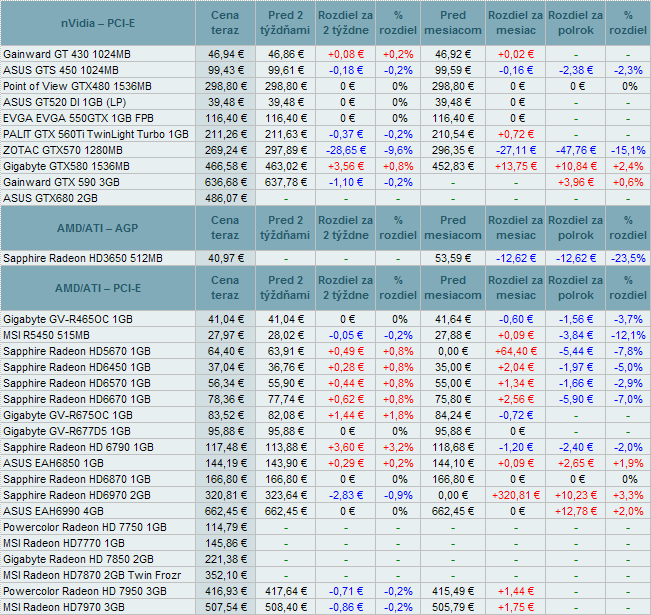
Task: Click the 507,54 € current price cell
Action: pos(226,607)
